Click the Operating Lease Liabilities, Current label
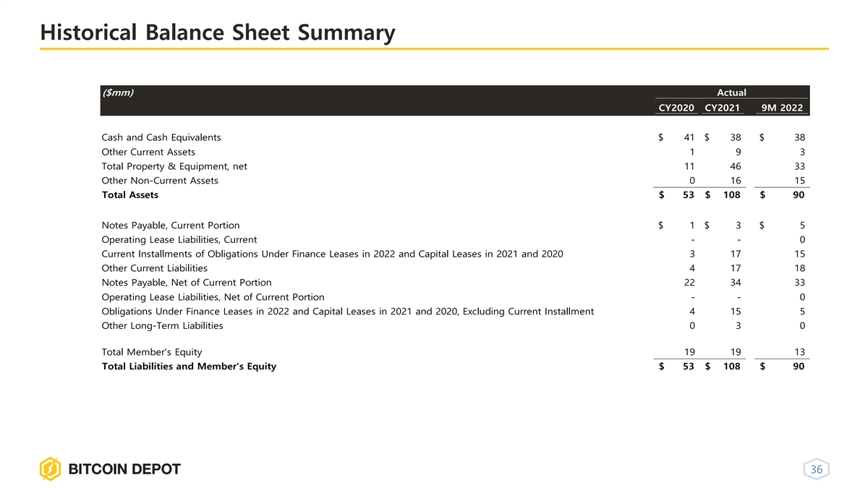 179,240
